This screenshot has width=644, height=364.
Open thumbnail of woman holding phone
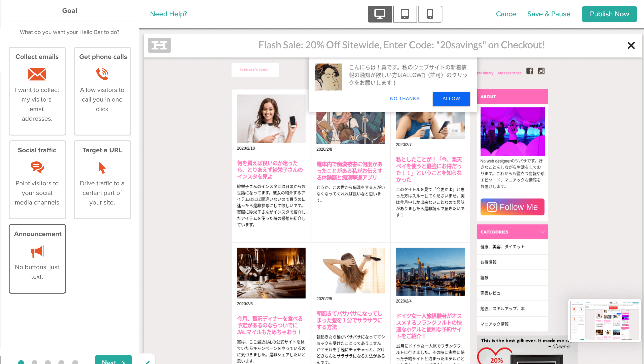(271, 119)
